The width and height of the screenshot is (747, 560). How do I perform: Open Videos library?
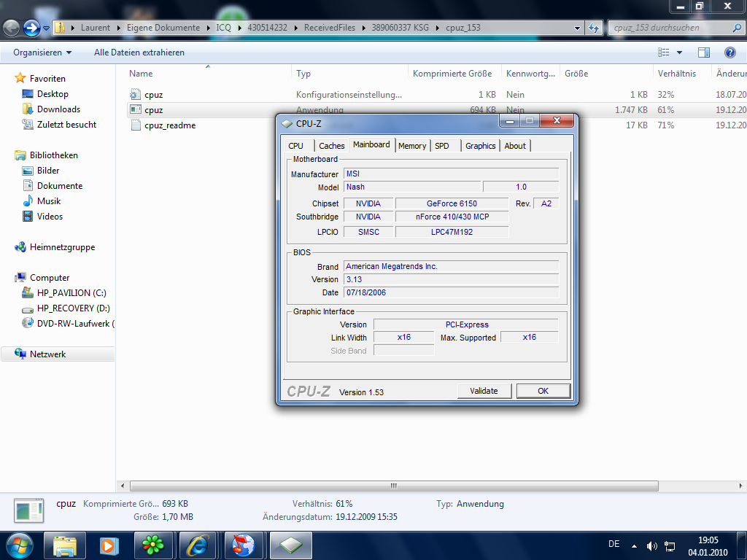tap(50, 216)
